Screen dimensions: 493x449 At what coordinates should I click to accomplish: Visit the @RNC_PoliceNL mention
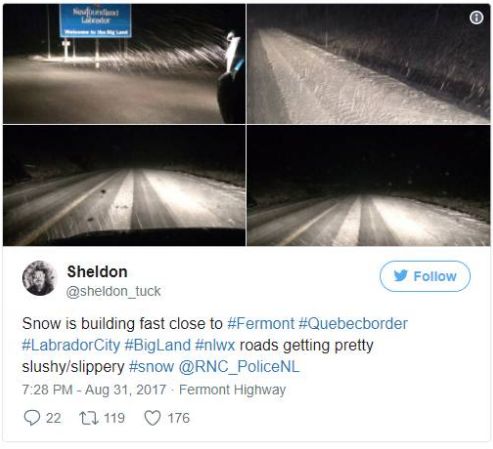[x=239, y=367]
